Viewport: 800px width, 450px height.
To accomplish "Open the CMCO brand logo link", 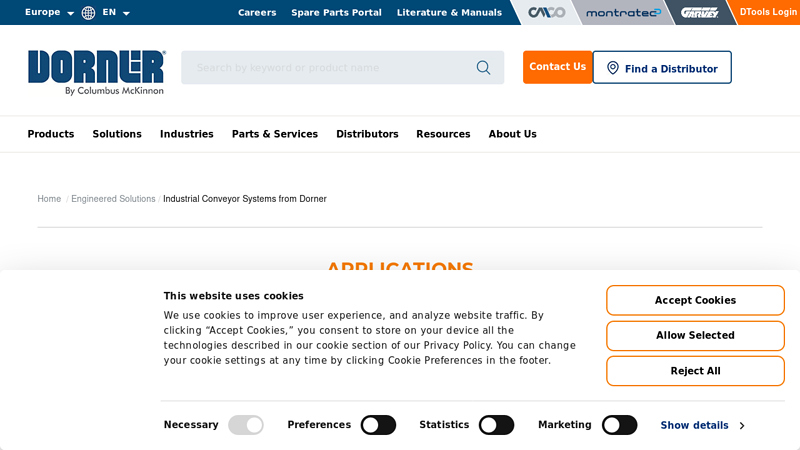I will click(546, 13).
